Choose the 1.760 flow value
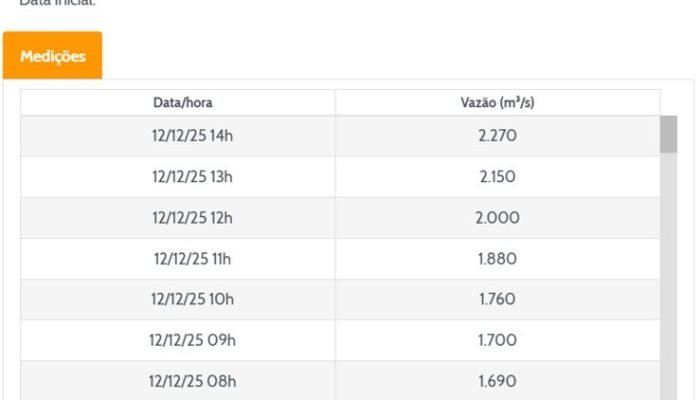The width and height of the screenshot is (700, 400). tap(497, 299)
